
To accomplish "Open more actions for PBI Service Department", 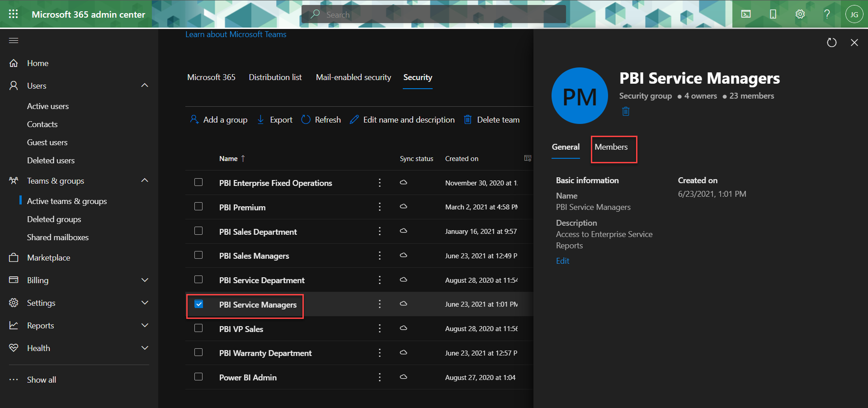I will 380,280.
